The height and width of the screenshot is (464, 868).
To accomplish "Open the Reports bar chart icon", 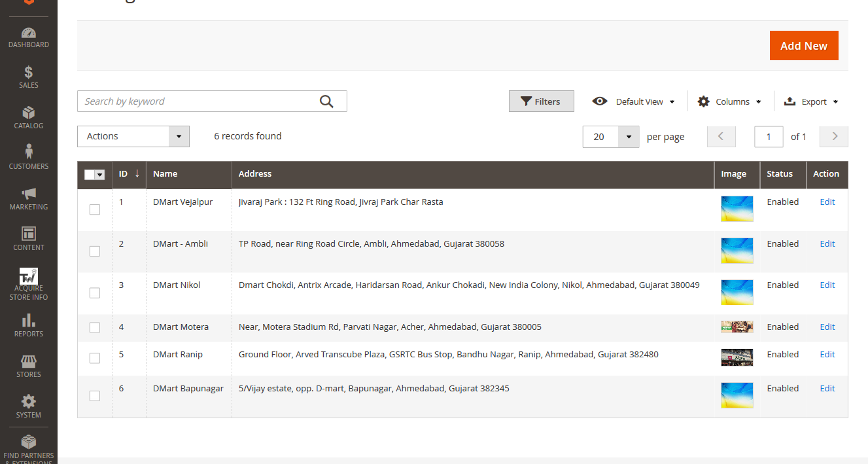I will 28,320.
